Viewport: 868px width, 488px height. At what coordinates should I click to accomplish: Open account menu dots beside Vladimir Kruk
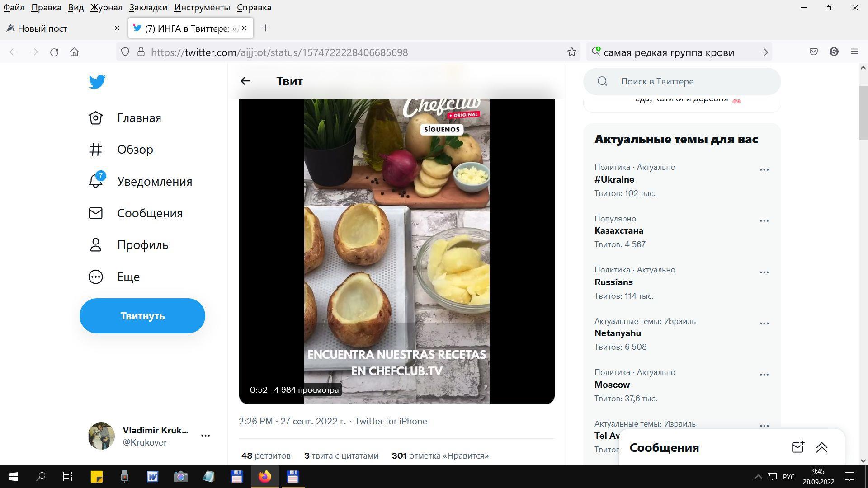[205, 436]
